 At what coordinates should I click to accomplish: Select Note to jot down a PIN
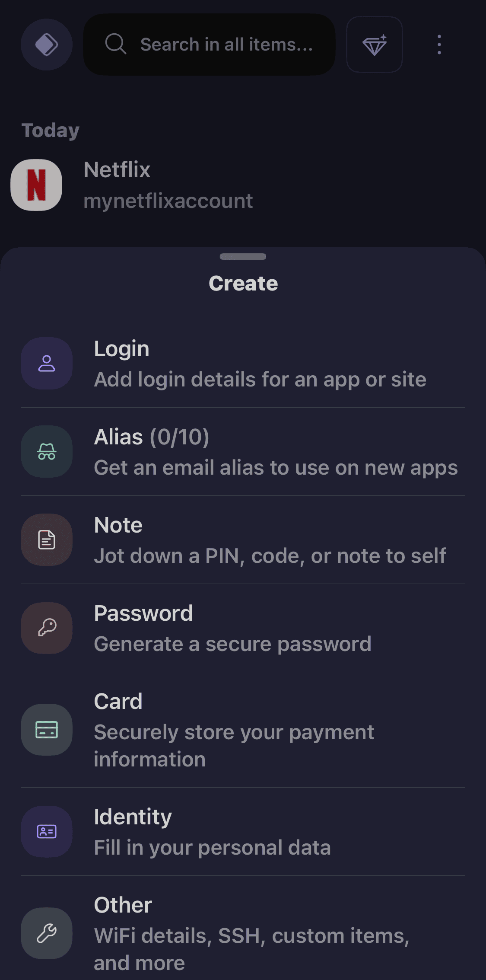[x=270, y=540]
